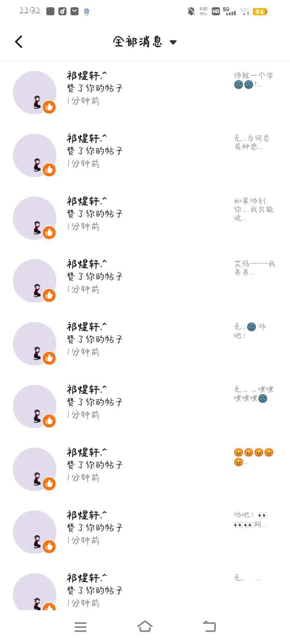The width and height of the screenshot is (290, 644).
Task: Open post preview with 帅吧 and eyes emojis
Action: (x=251, y=520)
